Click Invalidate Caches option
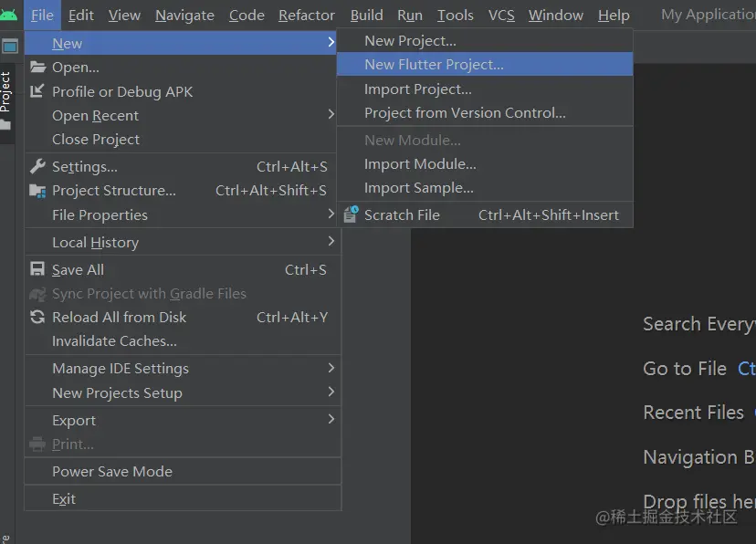Viewport: 756px width, 544px height. tap(114, 341)
